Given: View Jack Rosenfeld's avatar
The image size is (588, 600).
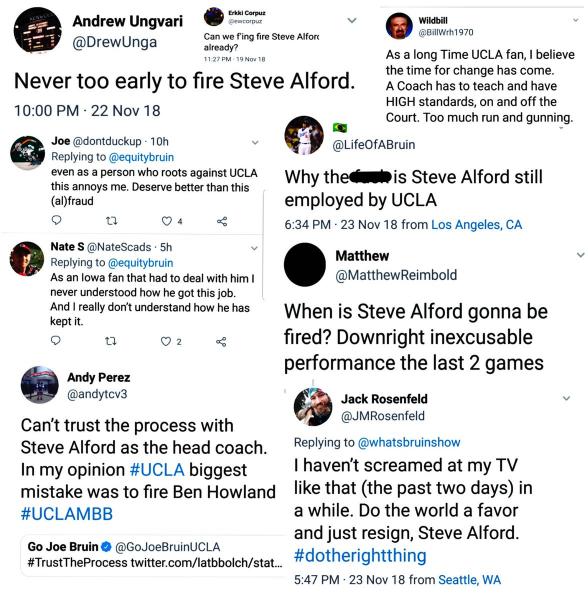Looking at the screenshot, I should click(x=313, y=406).
